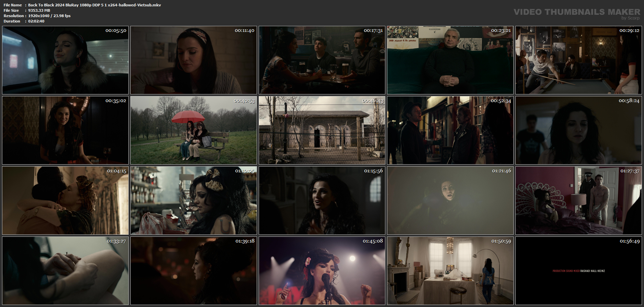Open the red umbrella thumbnail at 00:40:53
The image size is (644, 307).
click(194, 130)
